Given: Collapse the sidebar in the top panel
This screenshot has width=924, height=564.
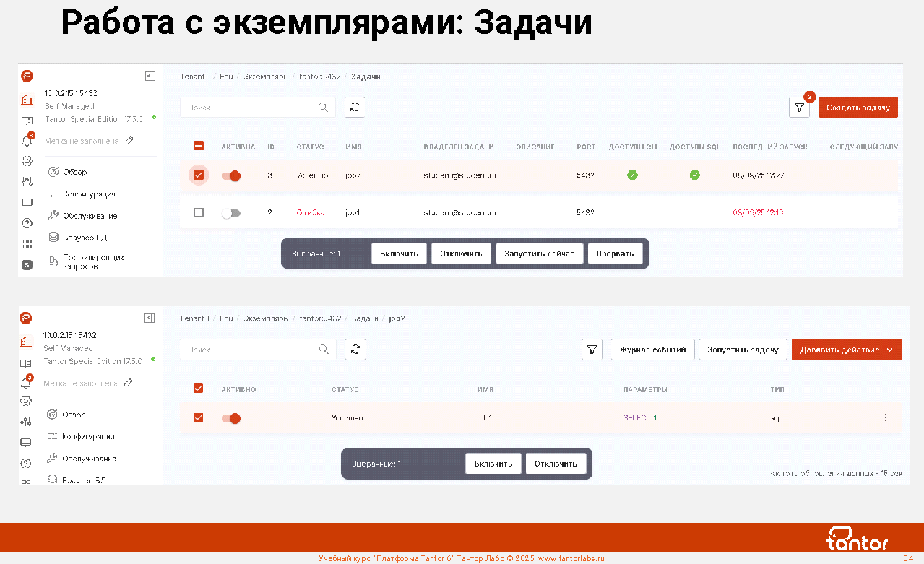Looking at the screenshot, I should pos(150,76).
